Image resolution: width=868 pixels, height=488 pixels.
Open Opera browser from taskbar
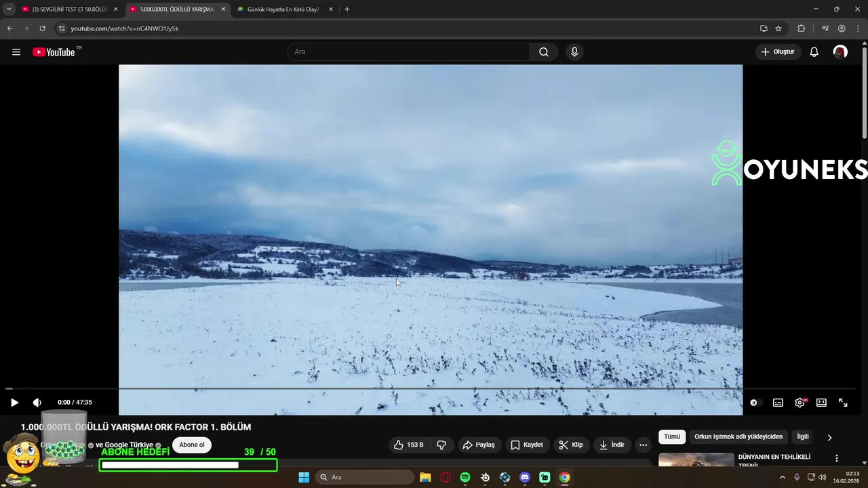pos(446,477)
